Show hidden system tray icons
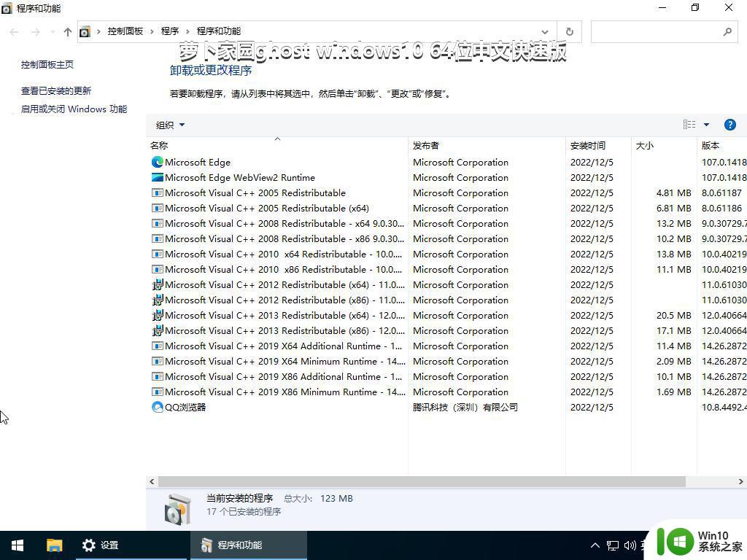Image resolution: width=747 pixels, height=560 pixels. [595, 545]
